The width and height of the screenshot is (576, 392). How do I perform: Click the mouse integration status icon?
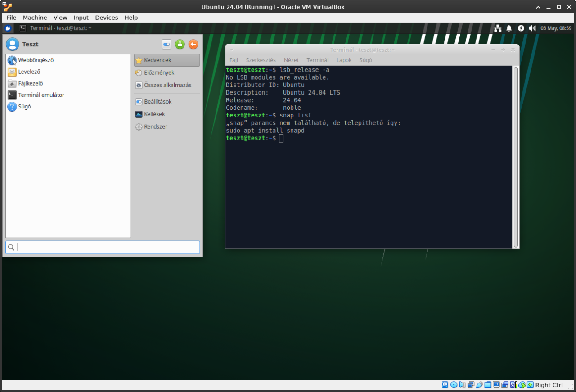(x=522, y=385)
